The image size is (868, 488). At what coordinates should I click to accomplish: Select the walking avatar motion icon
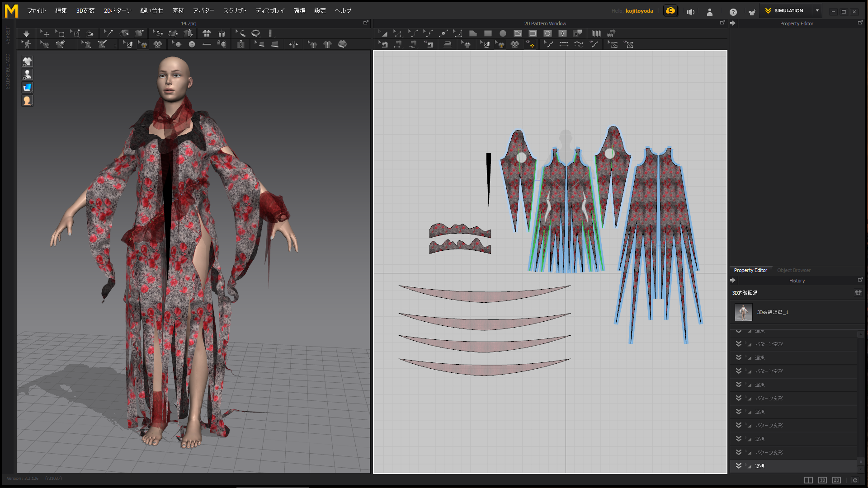tap(27, 44)
